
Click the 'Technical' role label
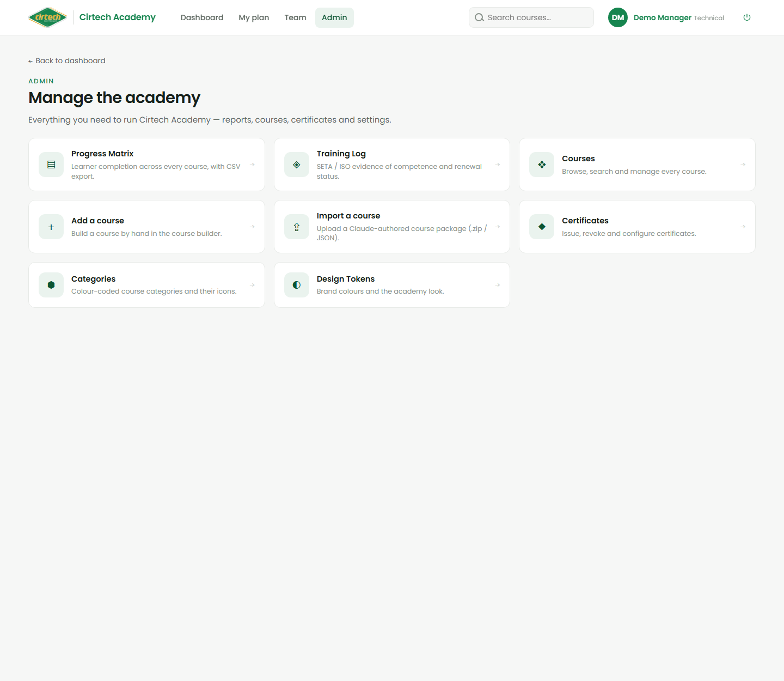coord(709,18)
